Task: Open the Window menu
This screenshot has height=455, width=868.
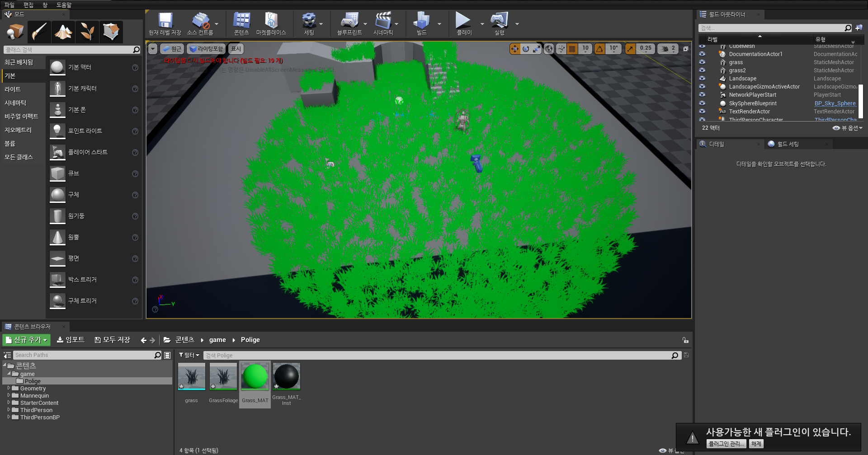Action: (45, 5)
